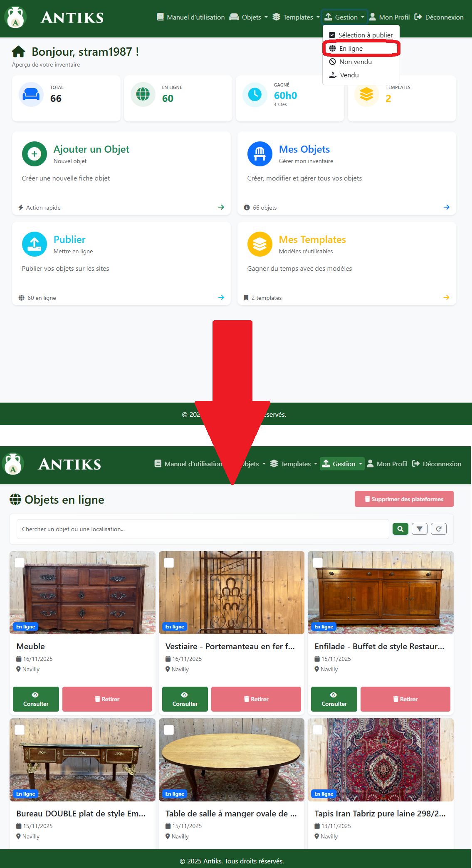472x868 pixels.
Task: Open the Meuble commode photo thumbnail
Action: (83, 593)
